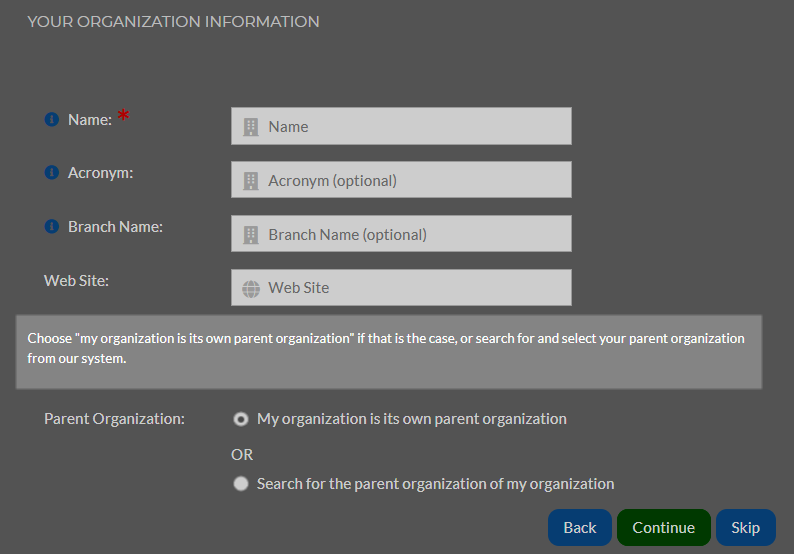Click the info icon beside Branch Name label
This screenshot has height=554, width=794.
tap(52, 226)
